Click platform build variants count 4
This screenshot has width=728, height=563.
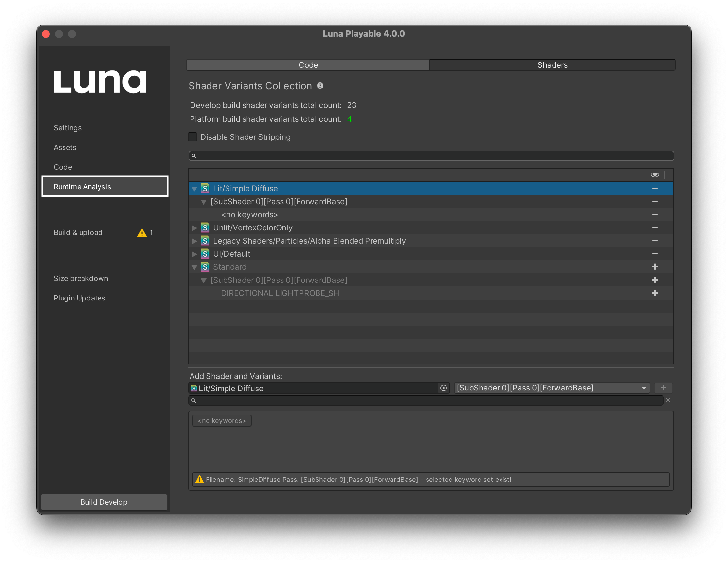click(x=349, y=119)
